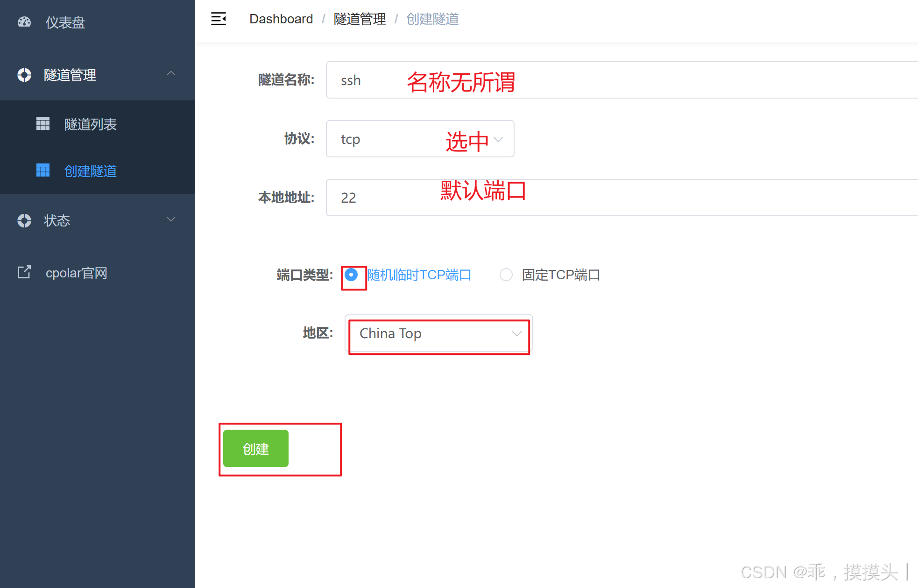The width and height of the screenshot is (918, 588).
Task: Select 隧道列表 in the sidebar
Action: click(90, 123)
